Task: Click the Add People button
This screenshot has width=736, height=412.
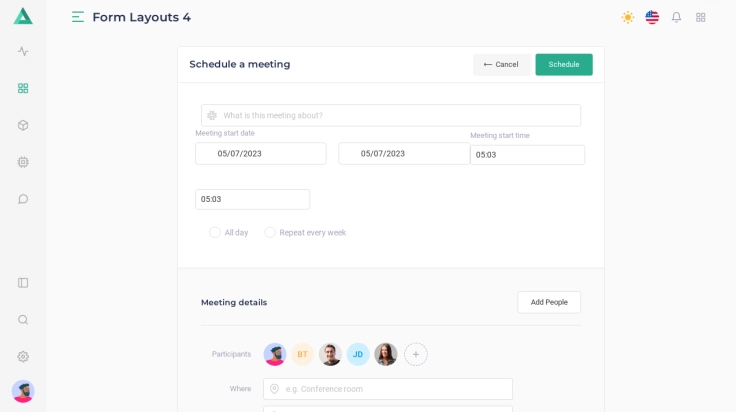Action: click(548, 302)
